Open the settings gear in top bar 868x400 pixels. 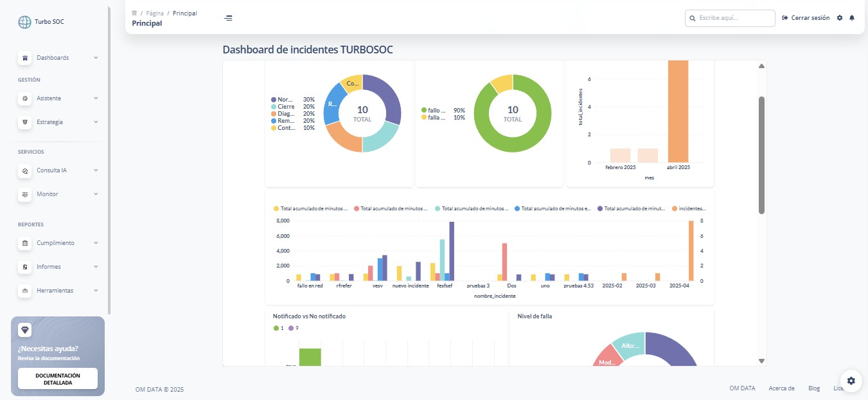point(840,18)
